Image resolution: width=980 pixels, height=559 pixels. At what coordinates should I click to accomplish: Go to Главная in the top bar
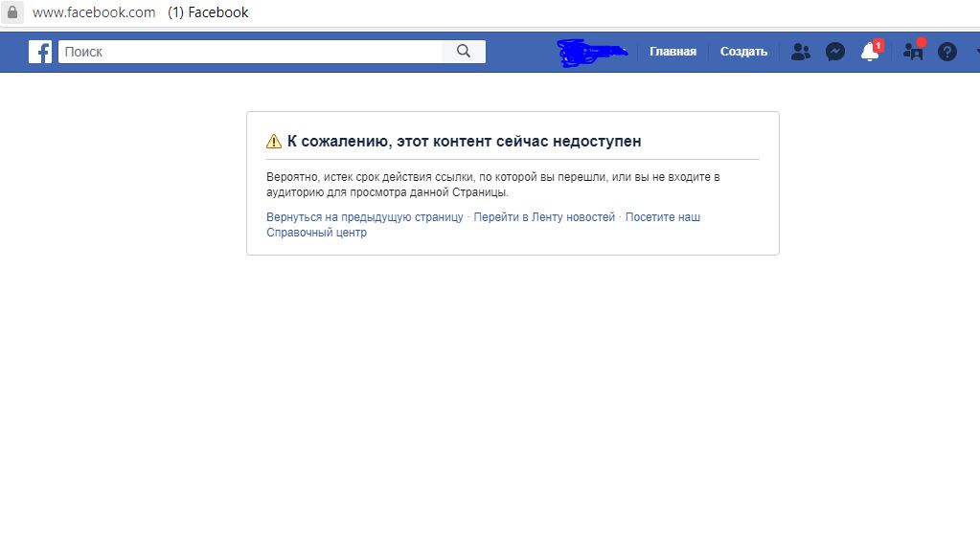pos(672,52)
